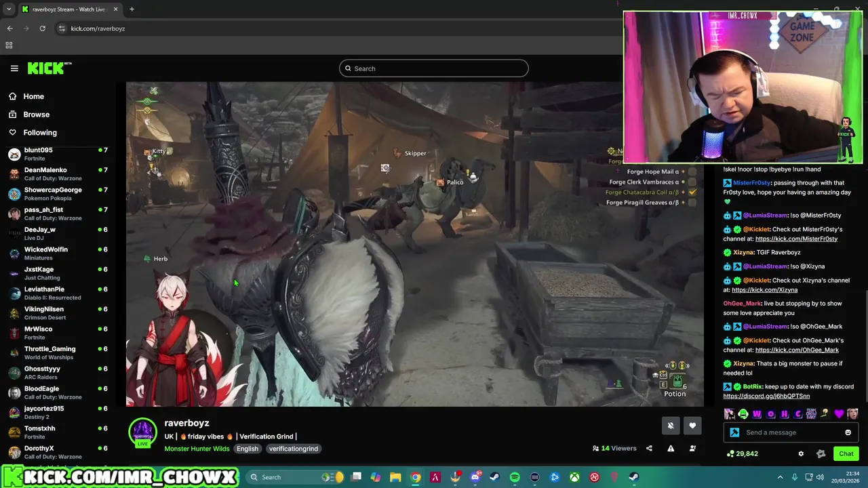Click the 14 Viewers count
Viewport: 868px width, 488px height.
pyautogui.click(x=614, y=448)
